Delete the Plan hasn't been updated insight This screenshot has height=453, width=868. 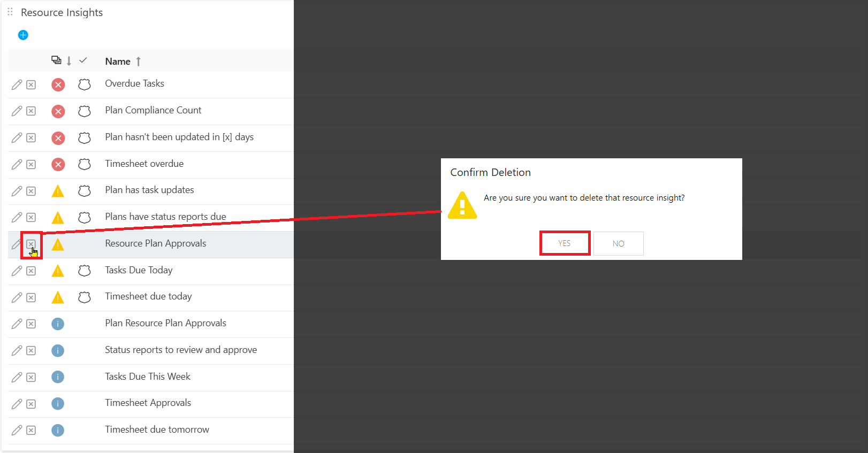pyautogui.click(x=31, y=137)
